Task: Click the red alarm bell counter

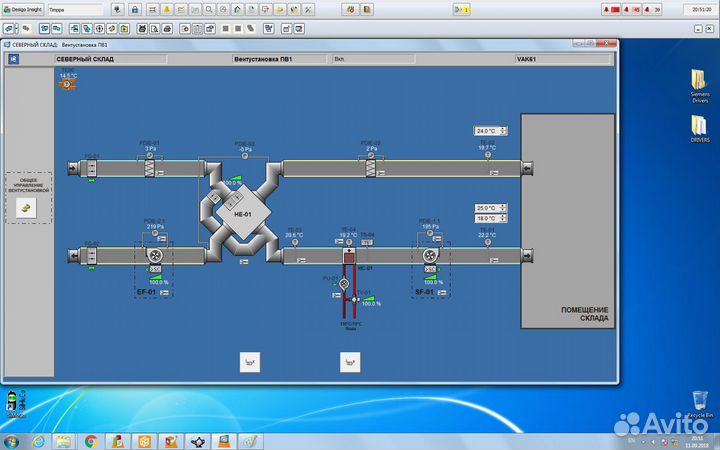Action: click(x=611, y=9)
